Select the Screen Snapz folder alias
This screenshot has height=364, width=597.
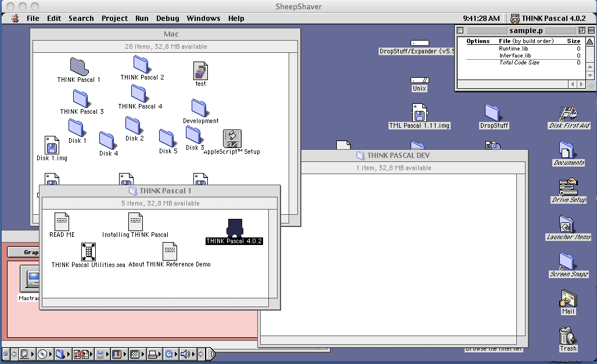click(x=567, y=261)
